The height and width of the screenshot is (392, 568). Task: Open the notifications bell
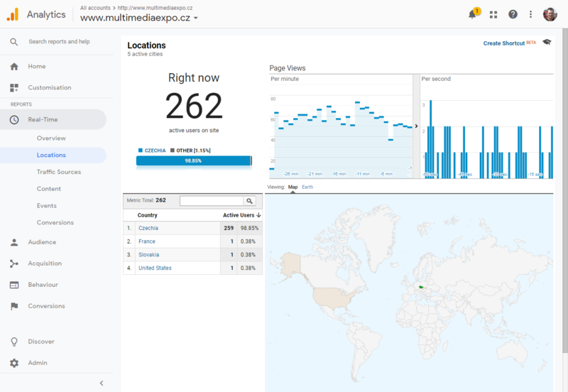pos(472,14)
